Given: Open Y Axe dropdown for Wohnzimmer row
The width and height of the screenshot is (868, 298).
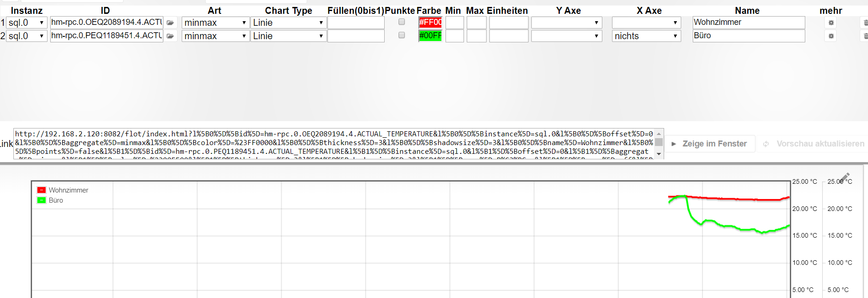Looking at the screenshot, I should [566, 23].
